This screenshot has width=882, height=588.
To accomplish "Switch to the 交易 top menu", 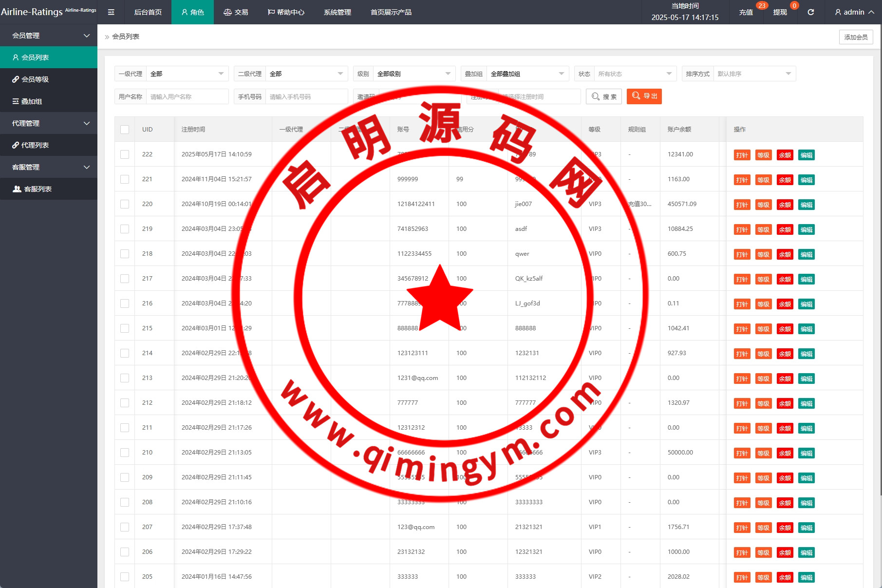I will [236, 12].
